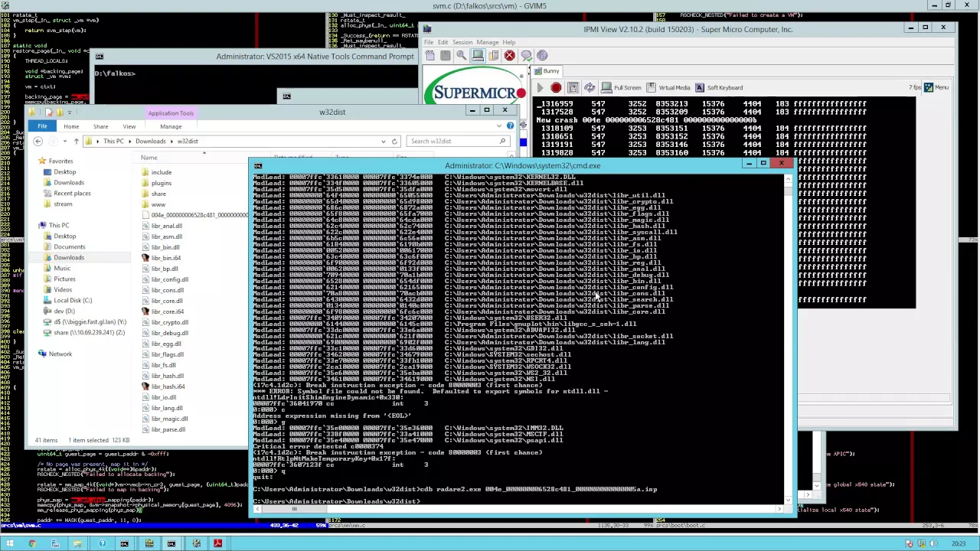
Task: Select libr_anal.dll in file list
Action: 166,226
